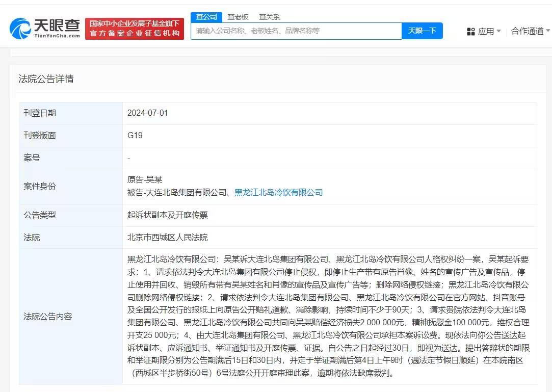Open the 国家中小企业发展子基金旗下 red banner
Image resolution: width=552 pixels, height=392 pixels.
135,29
